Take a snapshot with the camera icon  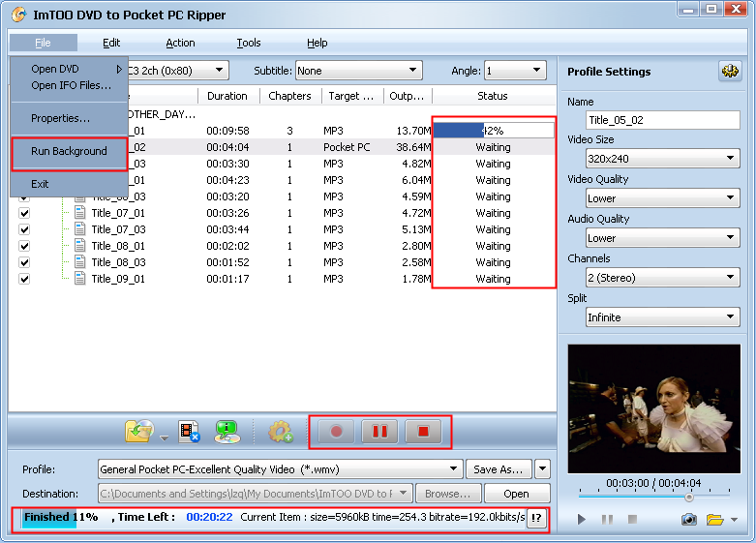coord(688,519)
